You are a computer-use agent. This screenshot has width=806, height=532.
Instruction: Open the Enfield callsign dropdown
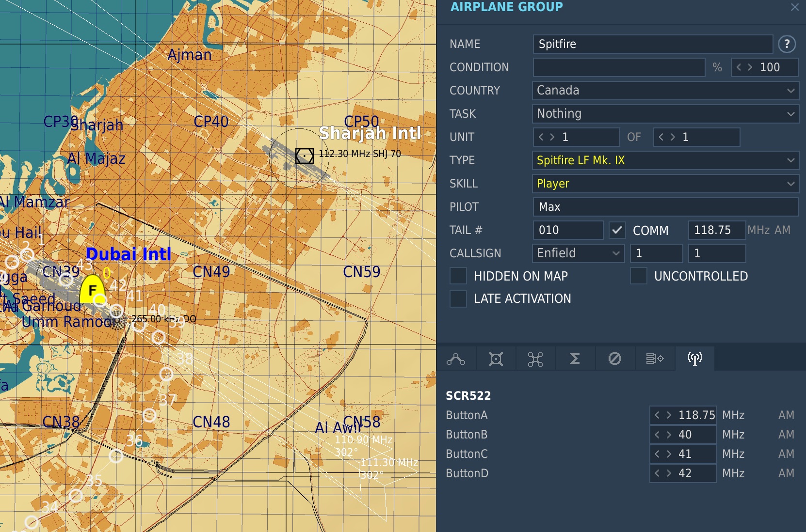coord(578,253)
